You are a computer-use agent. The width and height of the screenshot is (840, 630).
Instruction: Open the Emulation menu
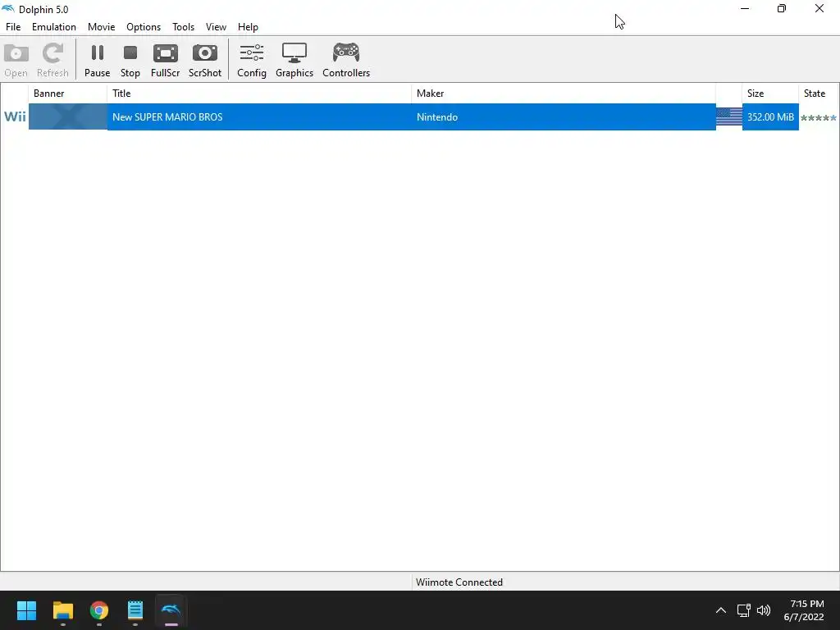[53, 27]
